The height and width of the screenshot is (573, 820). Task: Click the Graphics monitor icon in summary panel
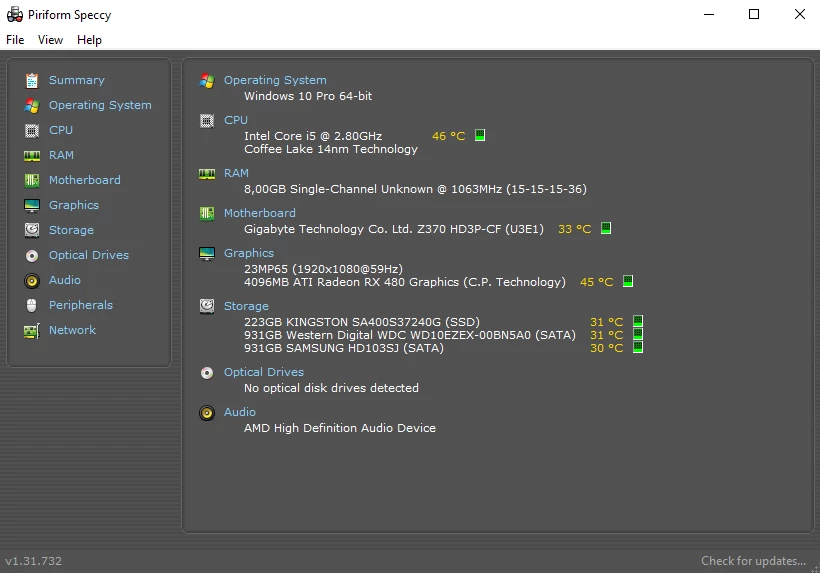coord(207,254)
